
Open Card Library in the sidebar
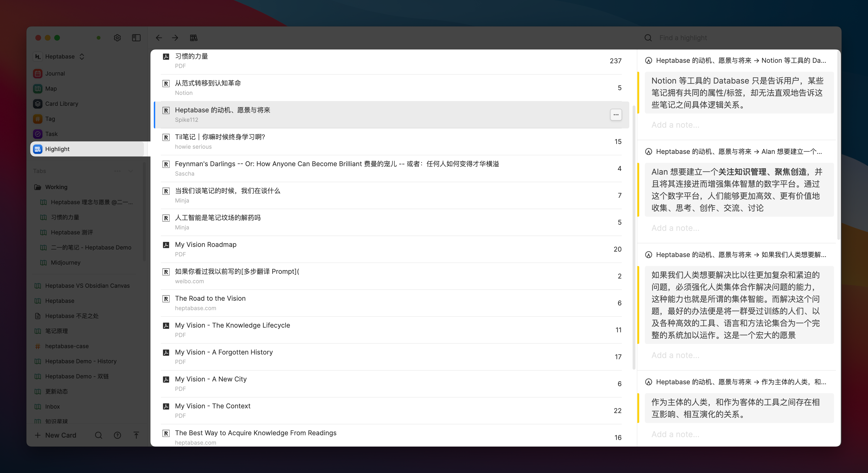[88, 104]
